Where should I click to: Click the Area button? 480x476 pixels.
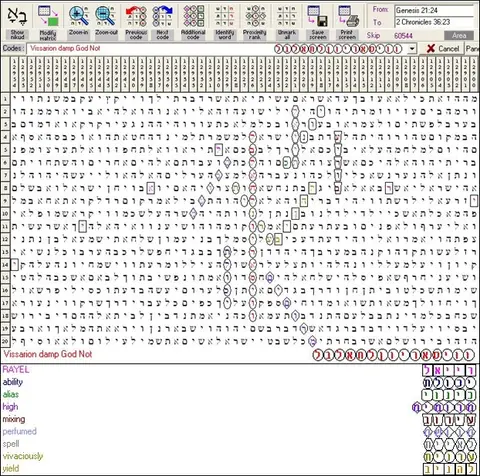point(459,35)
